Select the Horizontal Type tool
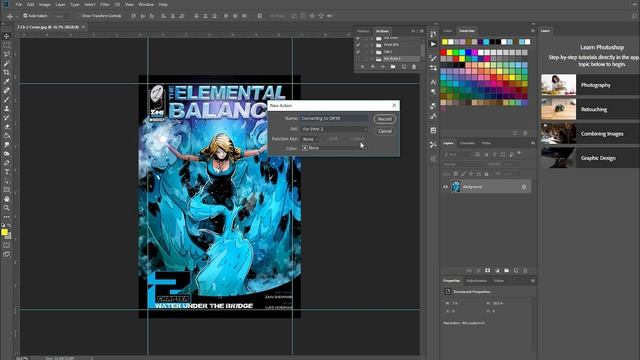640x360 pixels. pyautogui.click(x=7, y=172)
